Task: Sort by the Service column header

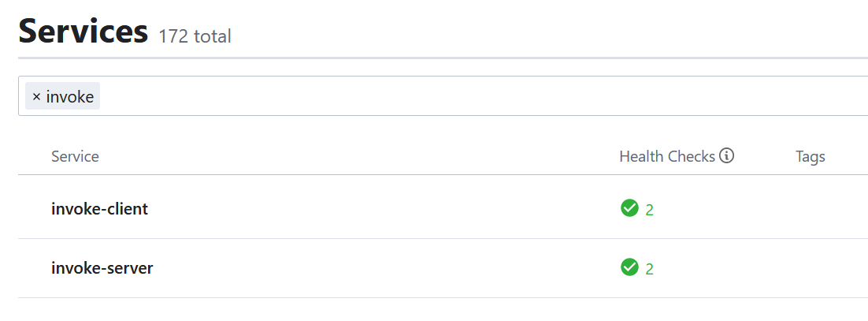Action: tap(75, 156)
